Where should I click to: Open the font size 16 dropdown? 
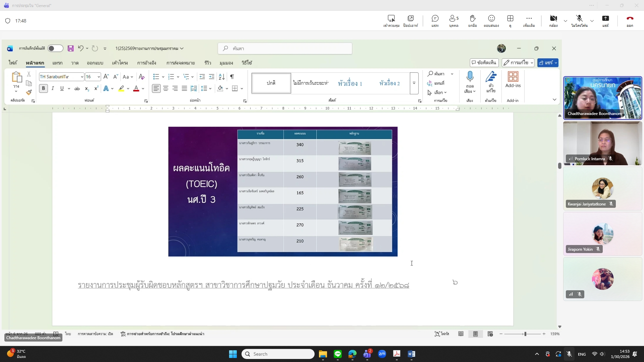click(x=99, y=77)
